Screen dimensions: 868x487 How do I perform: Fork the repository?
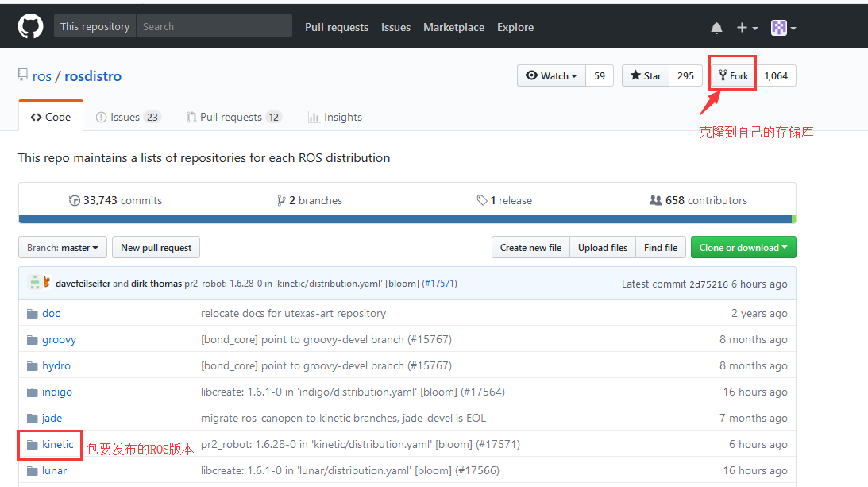734,76
